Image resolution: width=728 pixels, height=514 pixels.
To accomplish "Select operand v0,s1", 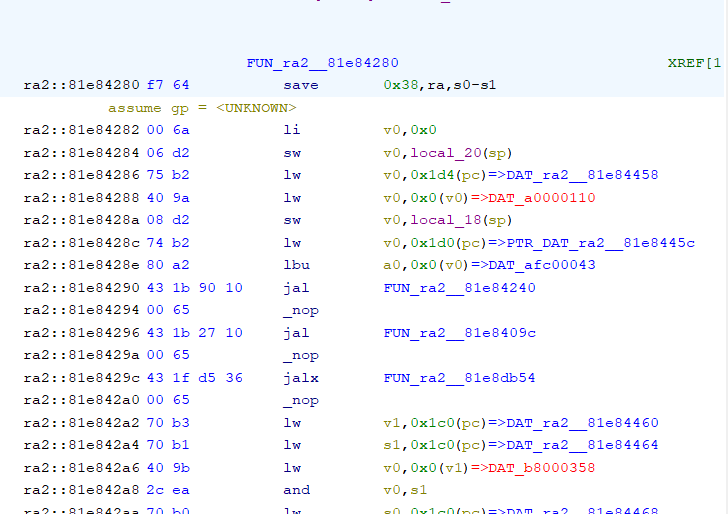I will click(405, 490).
